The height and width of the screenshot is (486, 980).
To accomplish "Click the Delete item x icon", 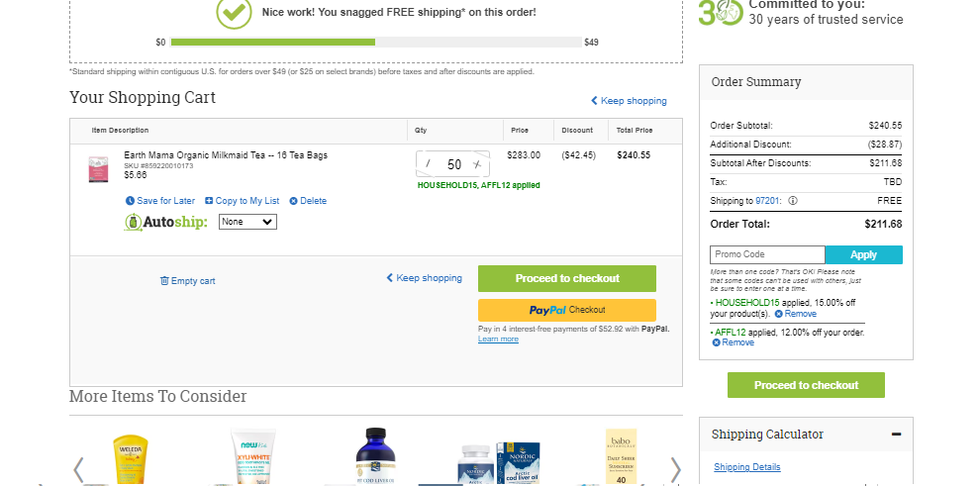I will point(293,201).
